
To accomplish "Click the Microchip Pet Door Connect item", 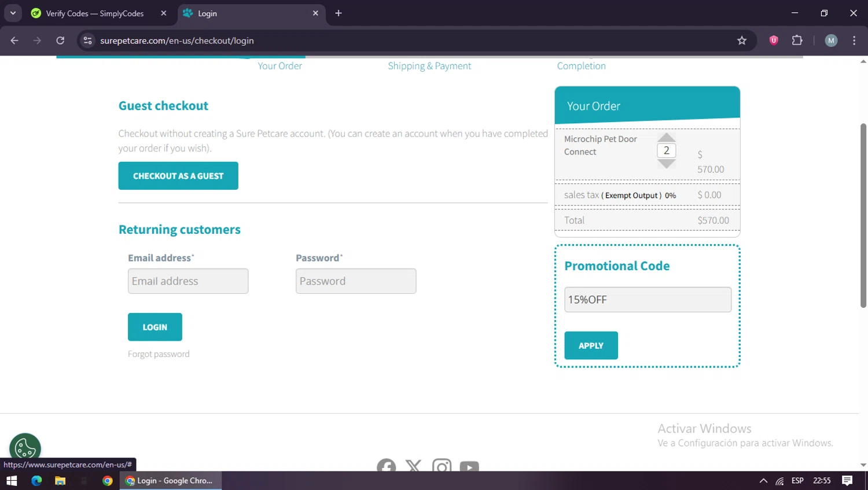I will pos(600,145).
